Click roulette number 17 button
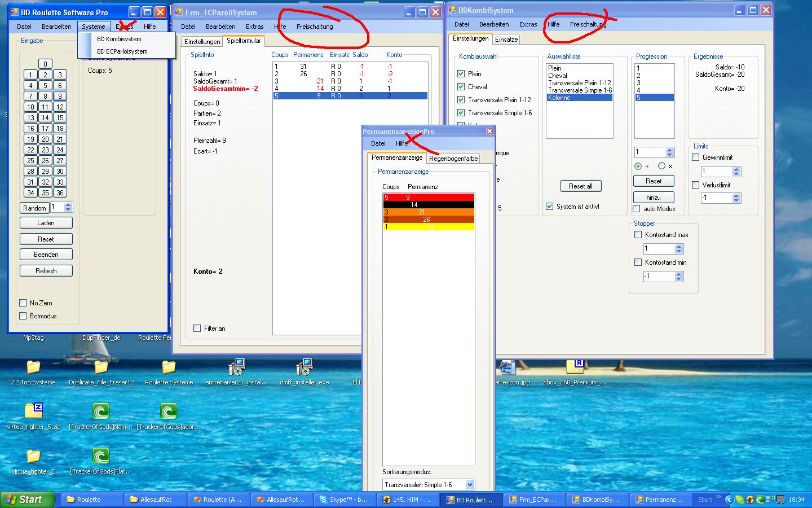 tap(45, 128)
